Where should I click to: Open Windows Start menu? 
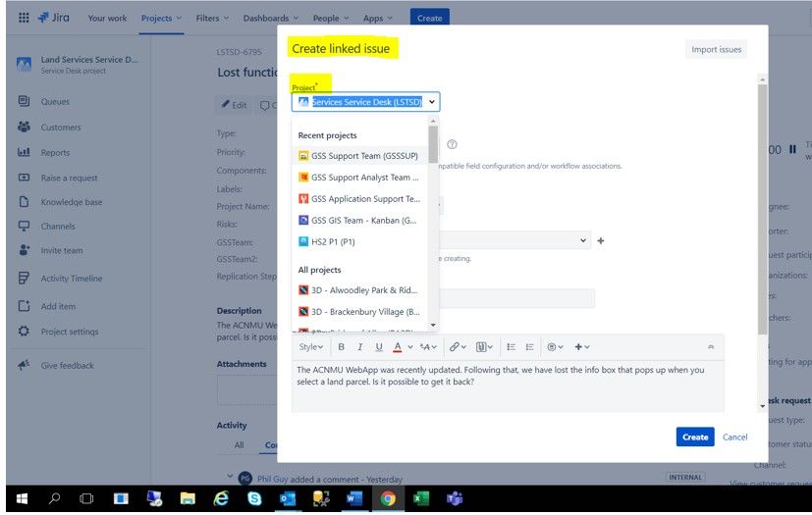(x=22, y=498)
